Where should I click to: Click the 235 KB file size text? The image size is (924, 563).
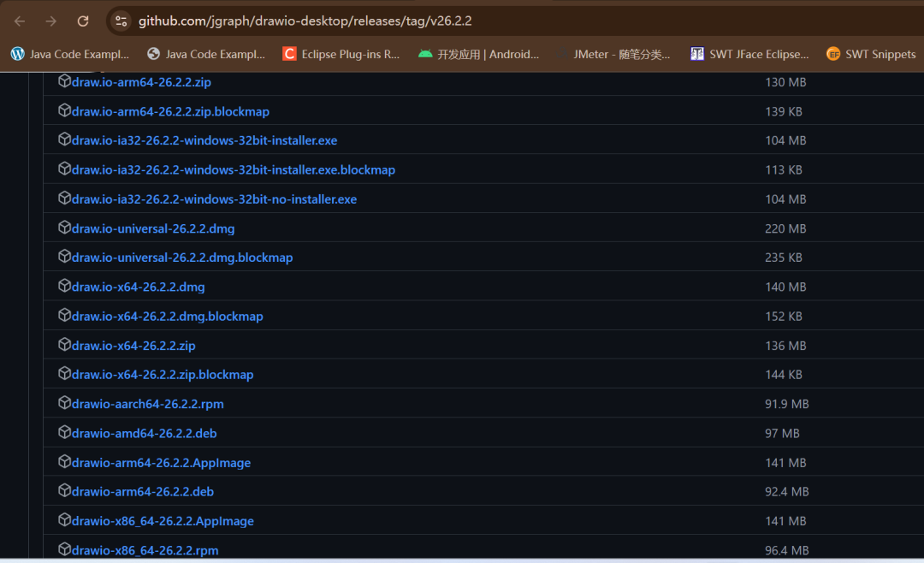coord(784,258)
